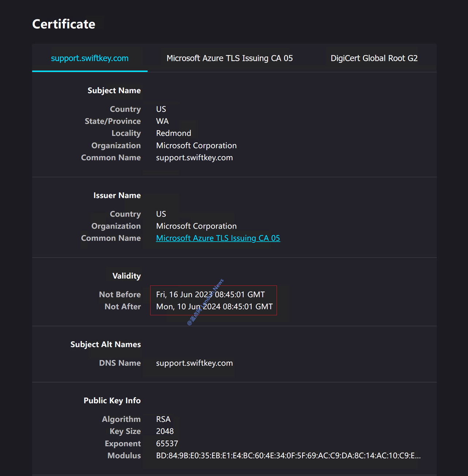The width and height of the screenshot is (468, 476).
Task: Select the Algorithm value RSA
Action: point(163,419)
